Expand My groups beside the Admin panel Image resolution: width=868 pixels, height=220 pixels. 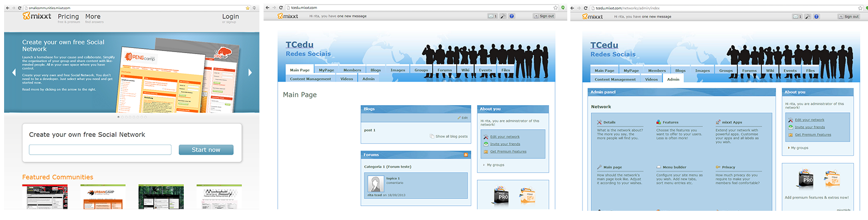[799, 148]
